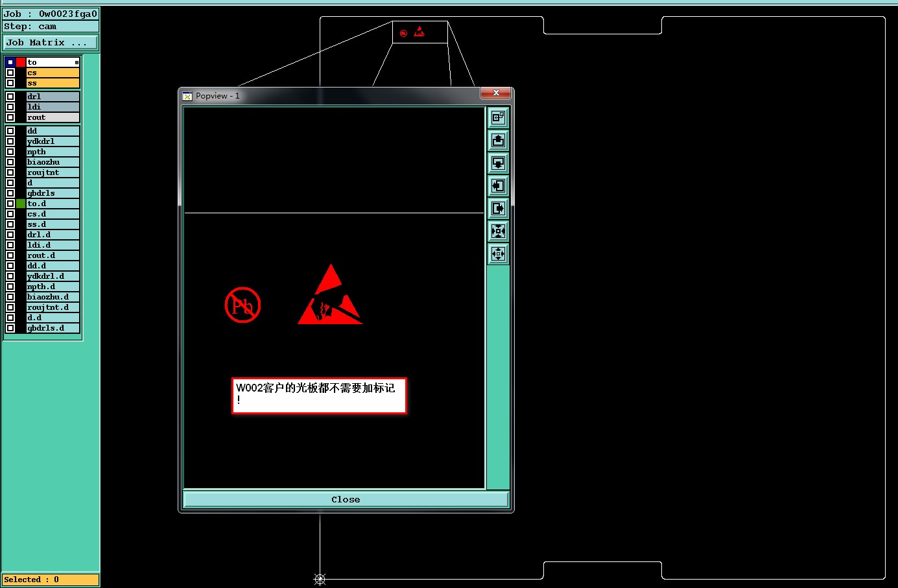Select the 'ydkdrl.d' layer name
Viewport: 898px width, 588px height.
[x=53, y=276]
